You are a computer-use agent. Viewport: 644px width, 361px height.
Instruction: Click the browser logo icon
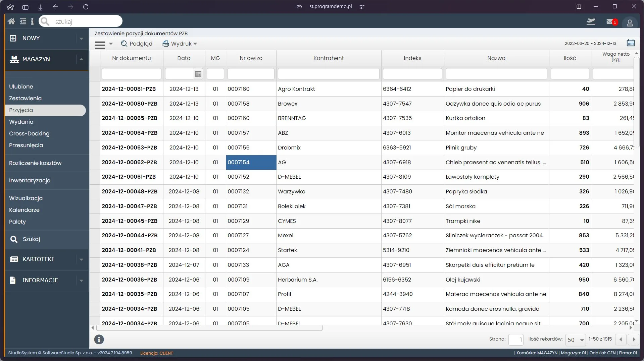click(10, 7)
